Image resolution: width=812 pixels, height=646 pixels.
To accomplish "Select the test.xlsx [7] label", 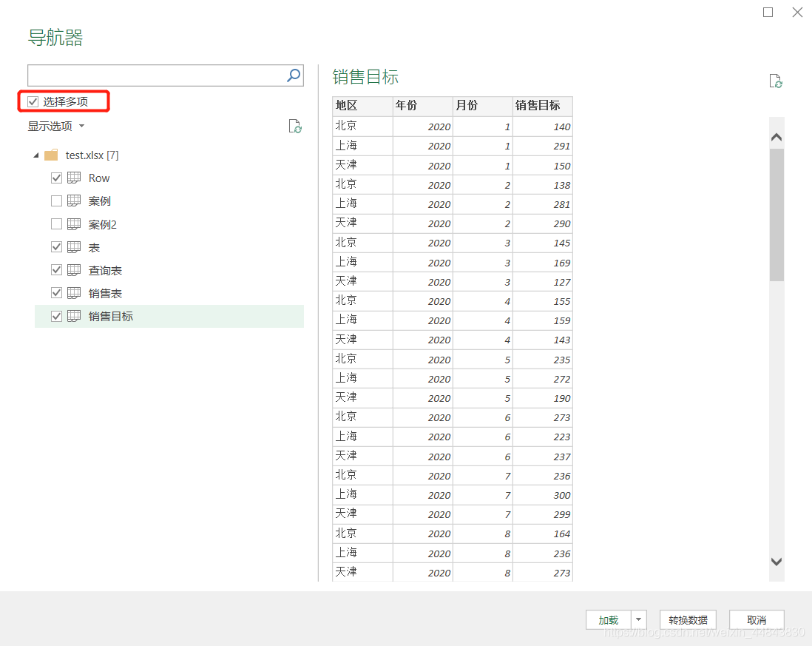I will (92, 155).
